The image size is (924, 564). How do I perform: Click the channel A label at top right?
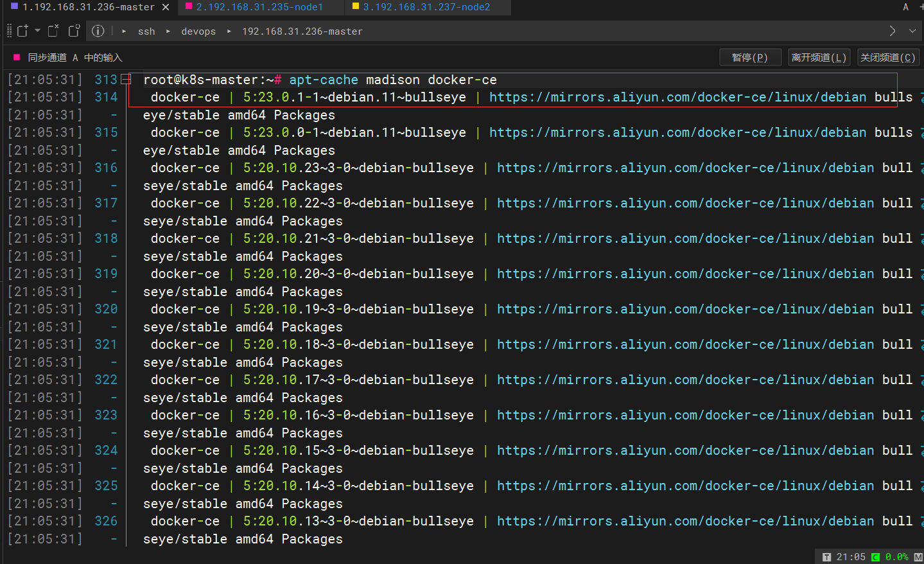coord(905,7)
